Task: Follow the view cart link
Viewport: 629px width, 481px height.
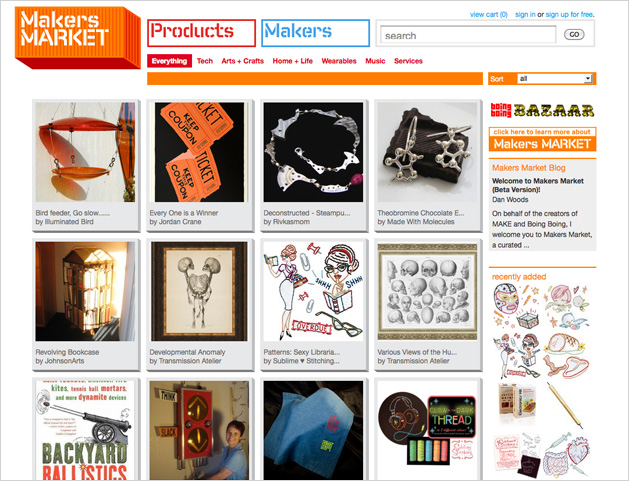Action: 489,14
